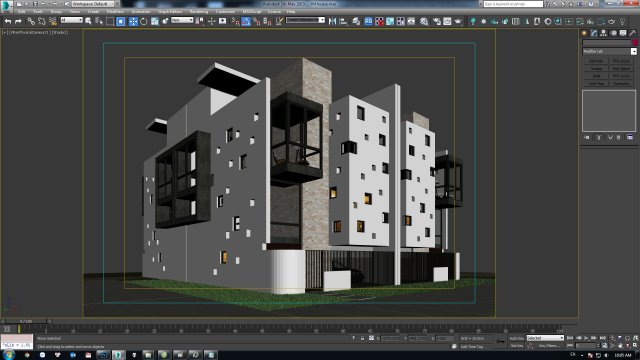
Task: Click the Align tool icon
Action: tap(344, 21)
